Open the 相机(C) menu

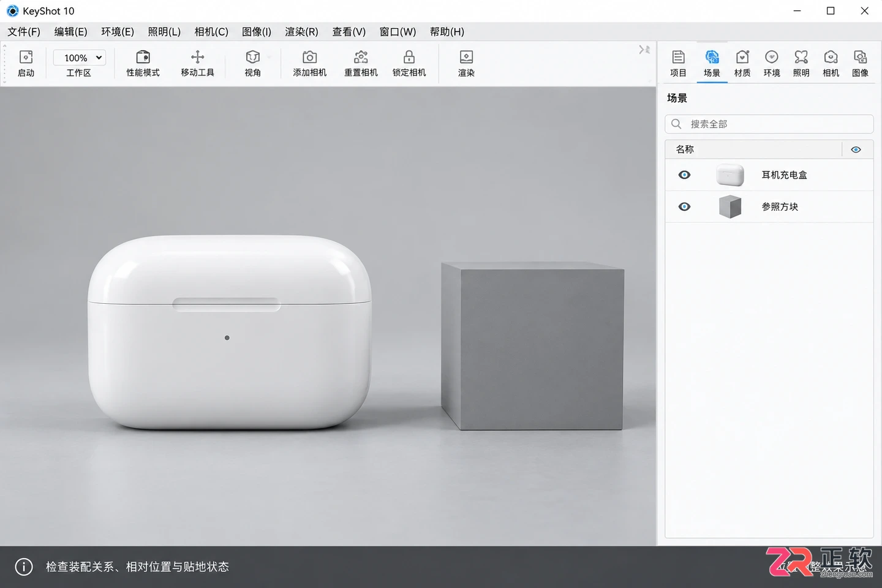pyautogui.click(x=211, y=32)
